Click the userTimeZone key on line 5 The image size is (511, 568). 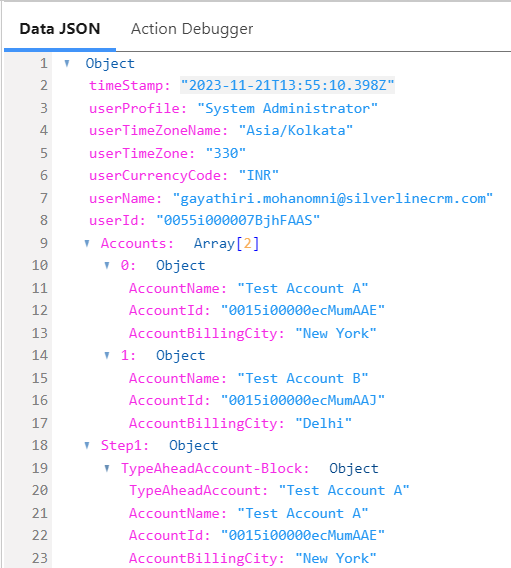(142, 153)
